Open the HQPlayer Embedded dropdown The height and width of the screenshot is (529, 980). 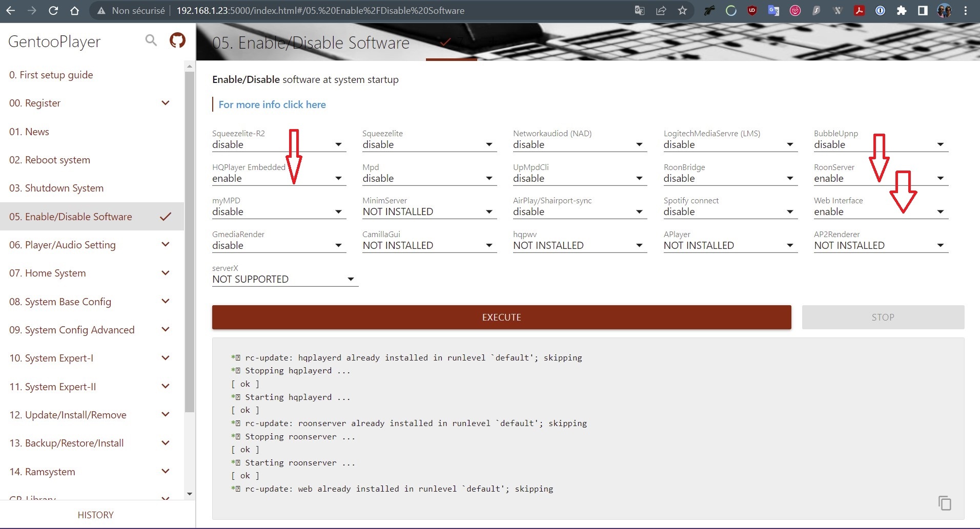point(279,178)
